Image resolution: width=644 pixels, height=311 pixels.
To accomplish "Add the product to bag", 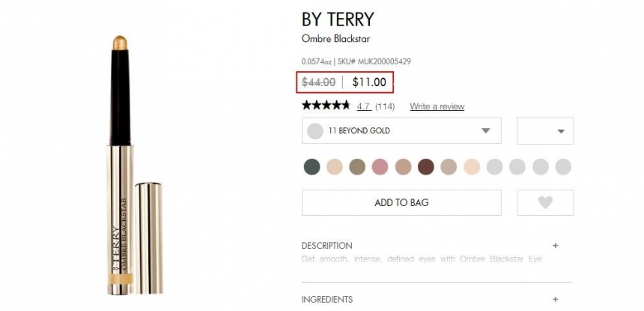I will click(401, 202).
